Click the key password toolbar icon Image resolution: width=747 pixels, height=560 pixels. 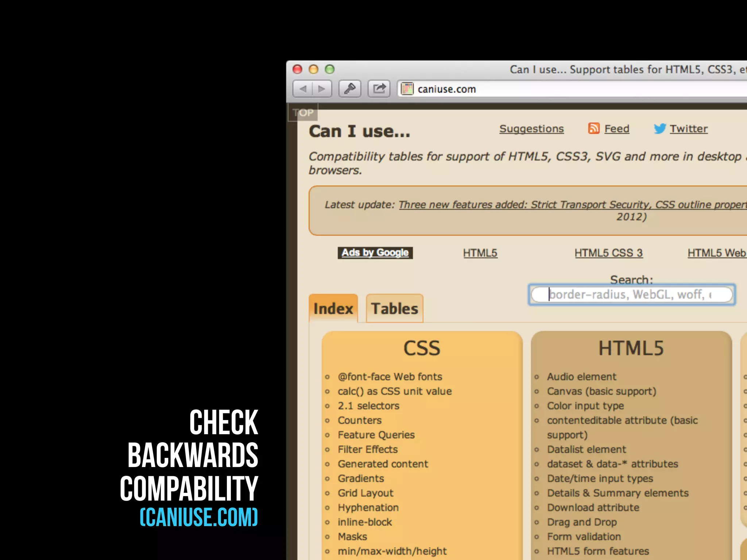[x=350, y=89]
